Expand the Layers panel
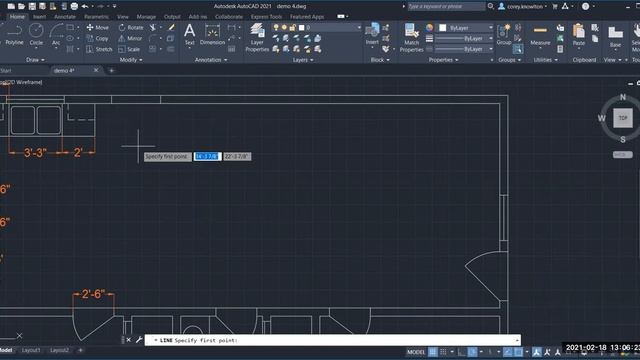640x360 pixels. click(x=303, y=60)
